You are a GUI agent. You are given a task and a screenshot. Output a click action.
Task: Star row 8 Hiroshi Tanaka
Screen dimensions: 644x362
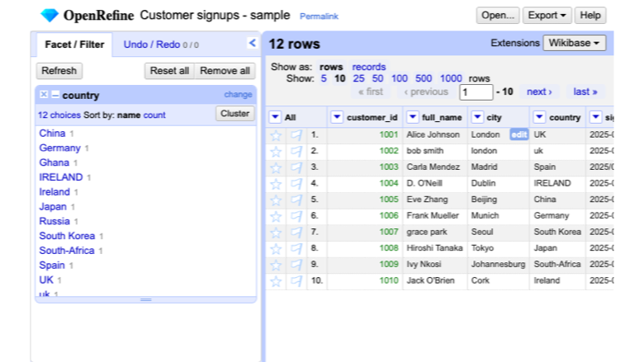pos(276,248)
